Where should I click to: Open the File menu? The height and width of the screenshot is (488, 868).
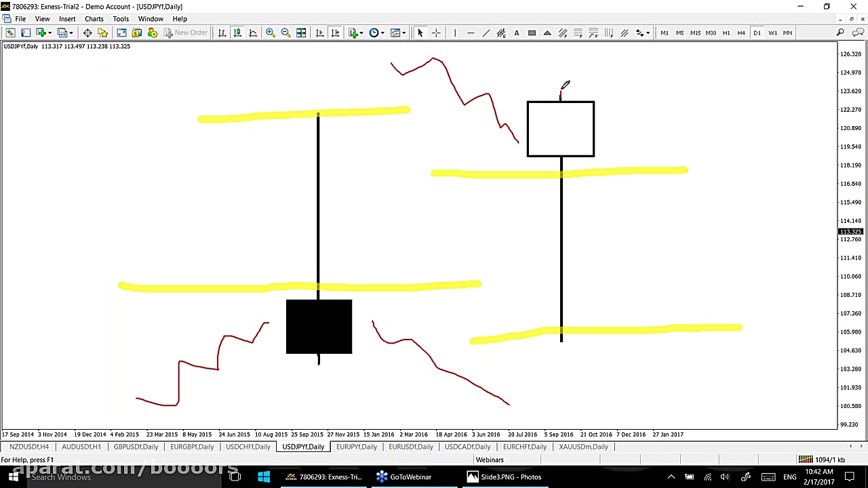(20, 19)
